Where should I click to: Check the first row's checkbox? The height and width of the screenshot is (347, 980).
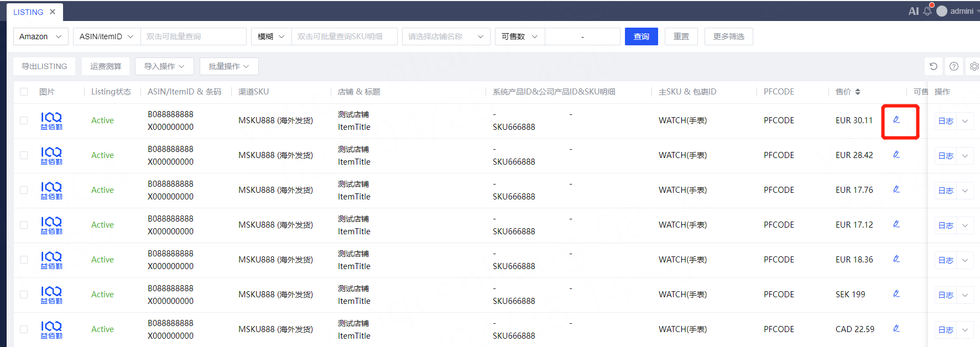click(24, 120)
